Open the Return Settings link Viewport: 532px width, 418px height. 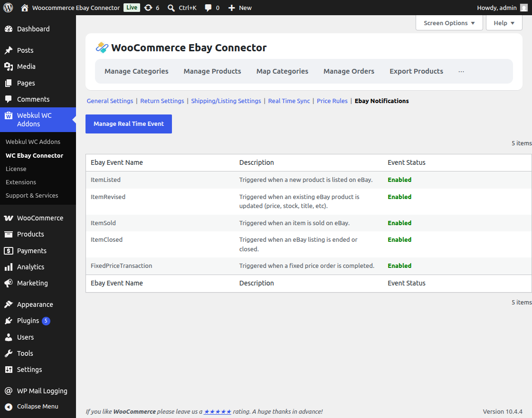coord(162,101)
